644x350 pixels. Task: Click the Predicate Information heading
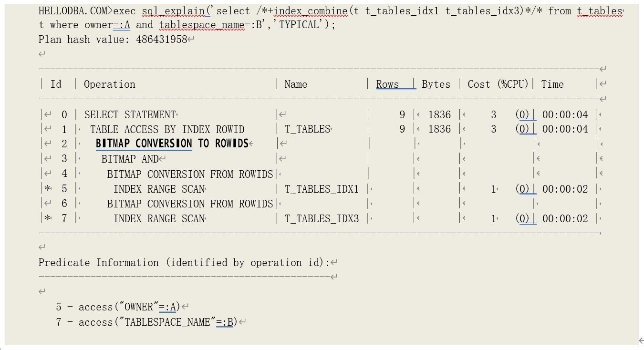click(x=184, y=263)
